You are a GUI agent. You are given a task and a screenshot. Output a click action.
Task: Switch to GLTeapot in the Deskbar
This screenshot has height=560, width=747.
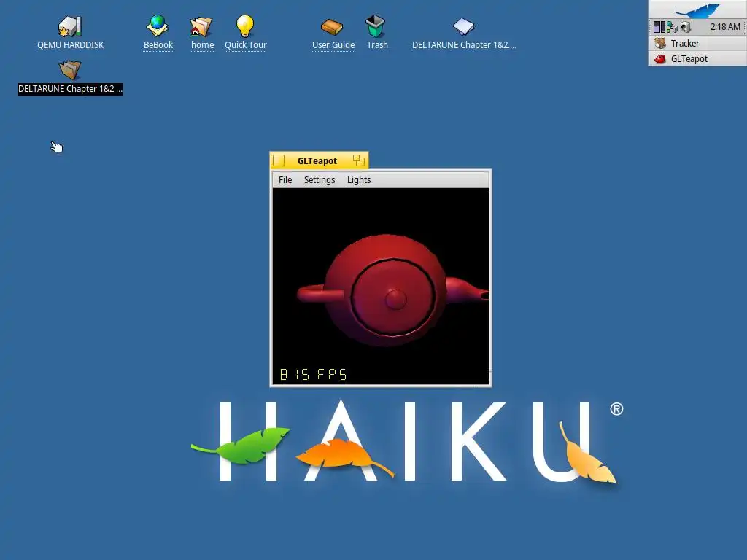click(x=697, y=59)
